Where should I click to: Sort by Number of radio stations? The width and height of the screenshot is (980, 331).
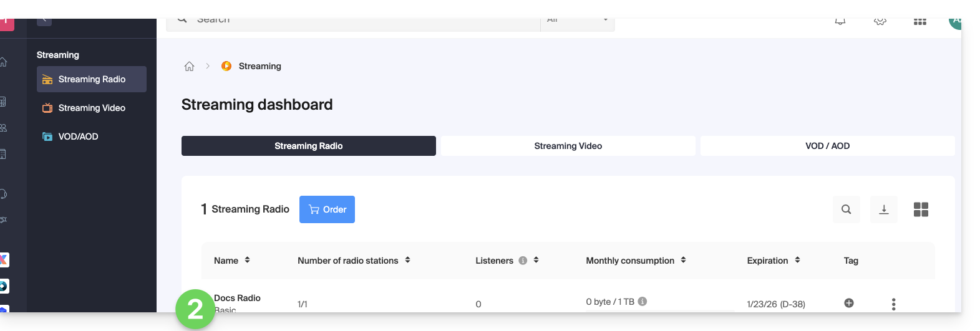point(407,260)
